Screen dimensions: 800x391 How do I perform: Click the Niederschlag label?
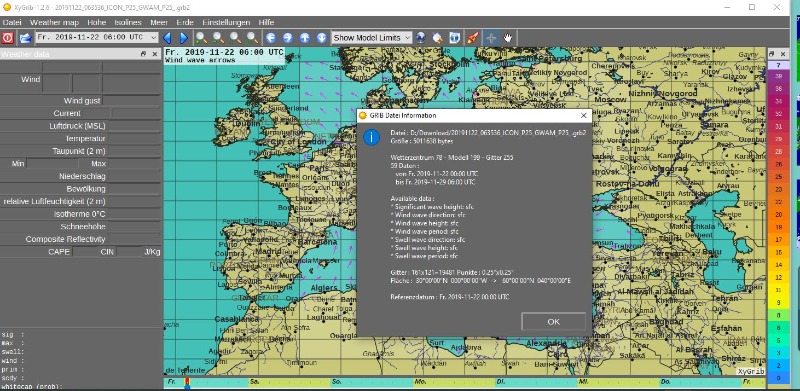(82, 176)
